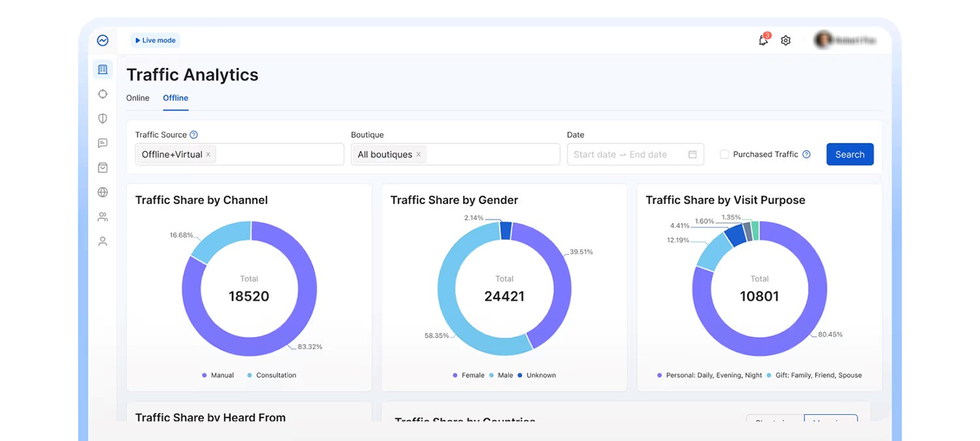Toggle the Female legend item

[468, 375]
